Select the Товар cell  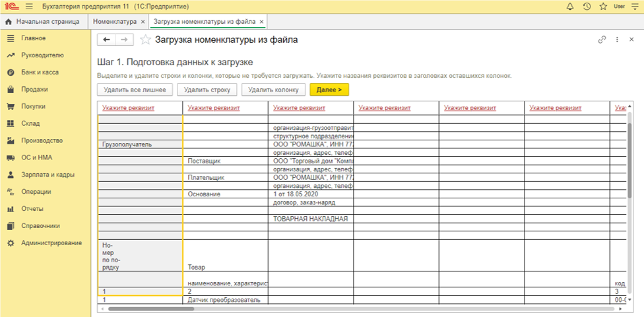pos(225,256)
